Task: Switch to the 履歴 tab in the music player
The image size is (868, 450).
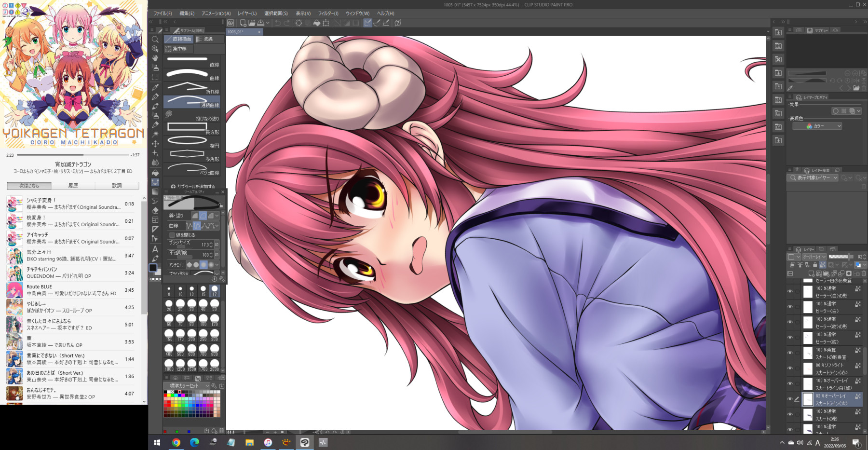Action: point(73,186)
